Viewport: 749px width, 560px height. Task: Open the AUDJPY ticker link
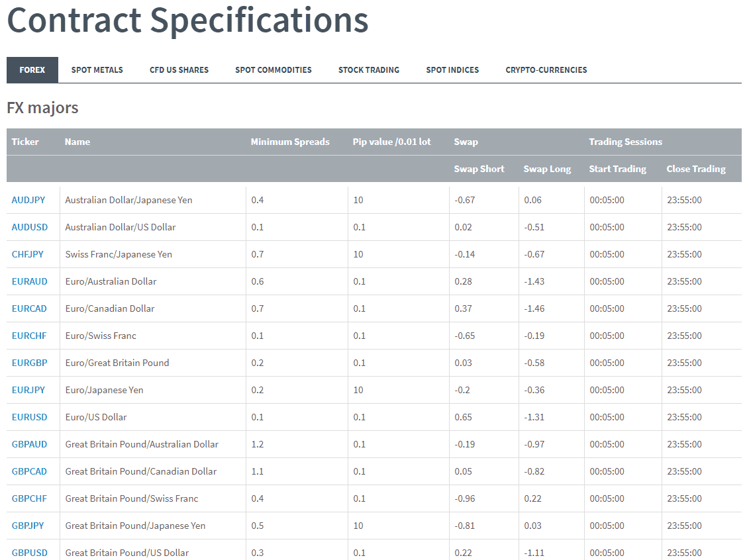[28, 200]
